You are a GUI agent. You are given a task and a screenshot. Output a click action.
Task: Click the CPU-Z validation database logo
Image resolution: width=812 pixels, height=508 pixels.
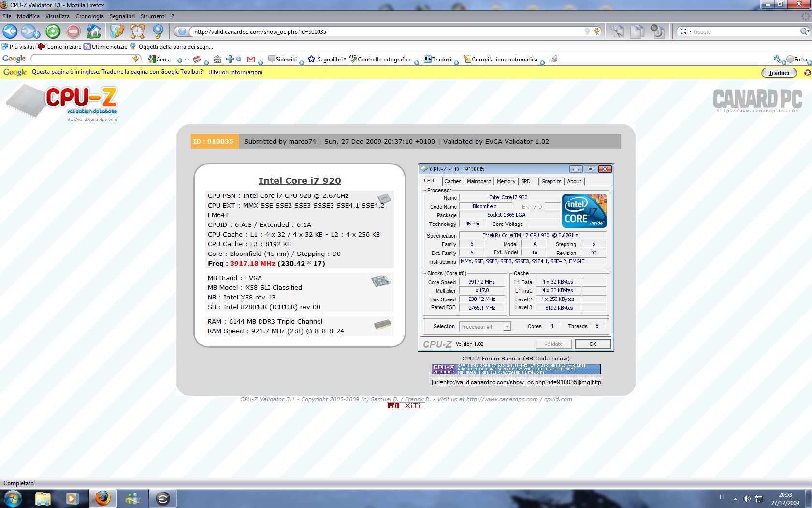point(62,103)
